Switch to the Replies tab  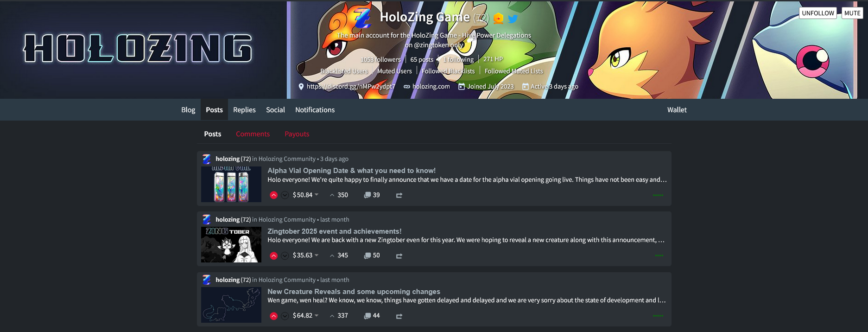[244, 110]
